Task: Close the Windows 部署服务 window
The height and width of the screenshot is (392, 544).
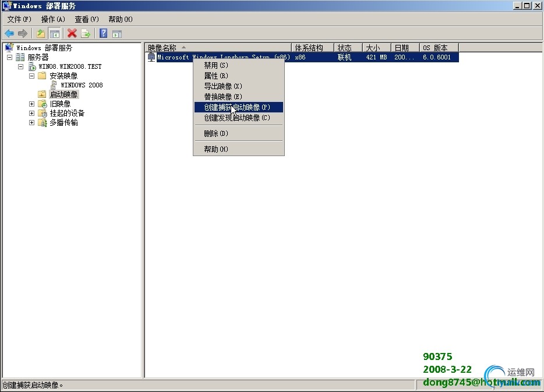Action: (x=537, y=6)
